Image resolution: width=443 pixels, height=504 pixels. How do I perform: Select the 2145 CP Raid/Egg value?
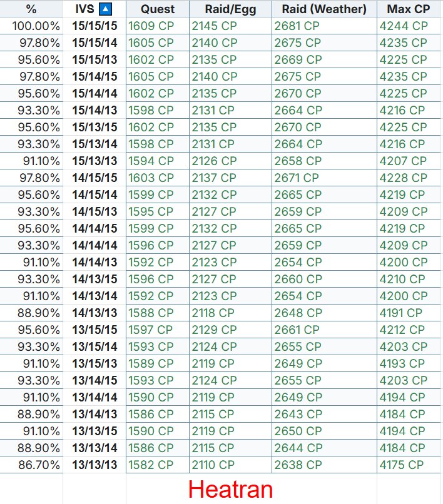click(x=215, y=26)
